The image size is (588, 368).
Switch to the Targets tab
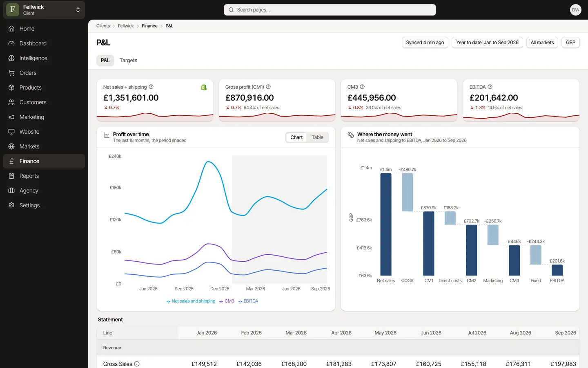pos(128,60)
